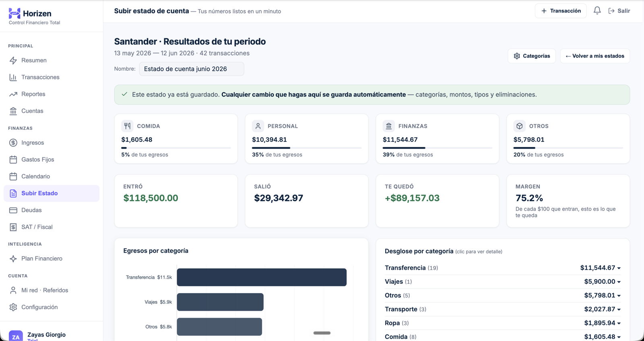Click the Comida fork and knife icon

click(x=128, y=126)
